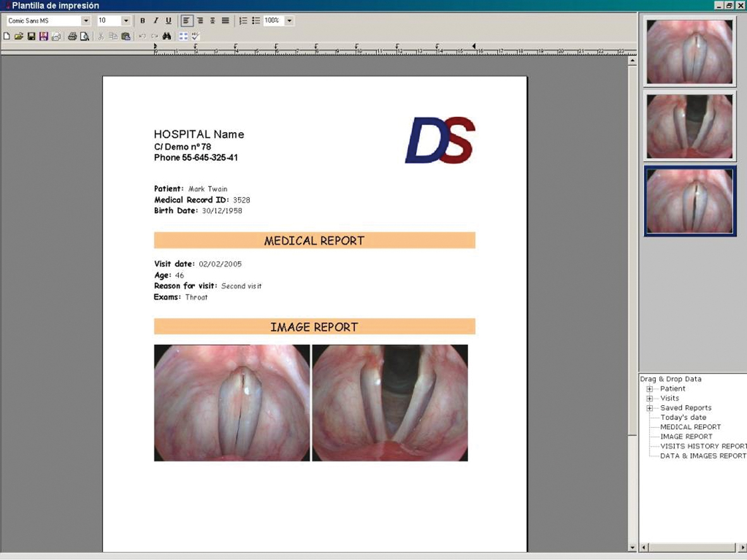Expand the Saved Reports tree node
747x560 pixels.
pos(650,408)
